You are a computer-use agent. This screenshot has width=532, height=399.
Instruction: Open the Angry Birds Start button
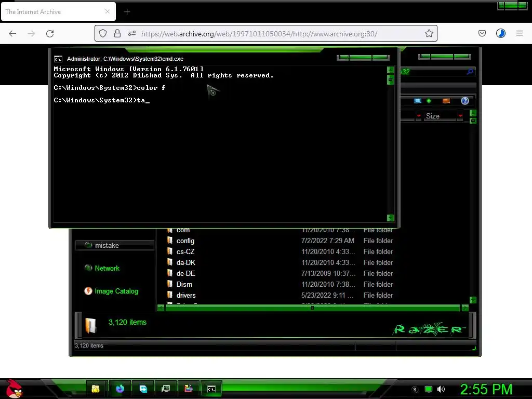click(x=14, y=389)
